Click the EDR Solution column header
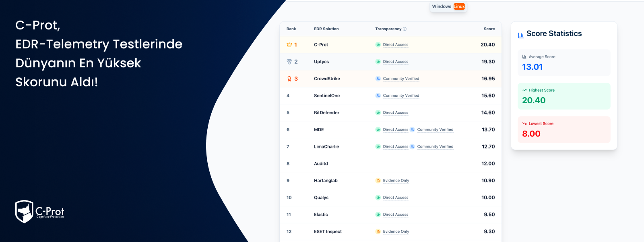 coord(326,29)
